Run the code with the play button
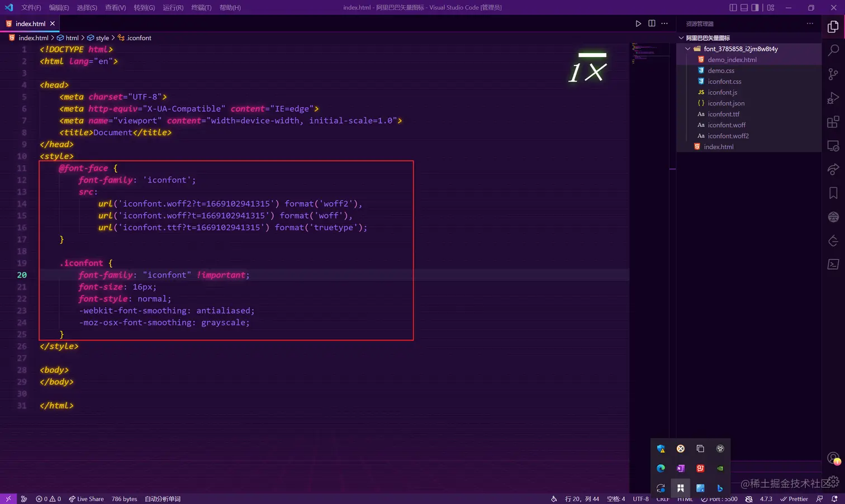The image size is (845, 504). (638, 23)
